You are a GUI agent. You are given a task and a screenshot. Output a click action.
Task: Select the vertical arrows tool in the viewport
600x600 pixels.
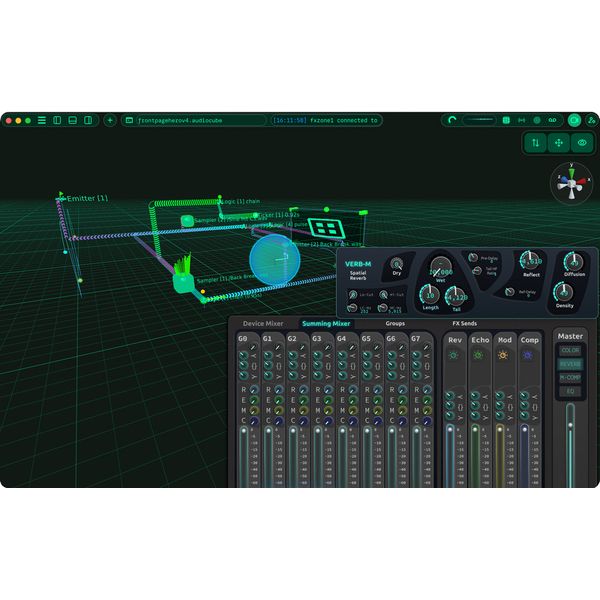pos(536,143)
